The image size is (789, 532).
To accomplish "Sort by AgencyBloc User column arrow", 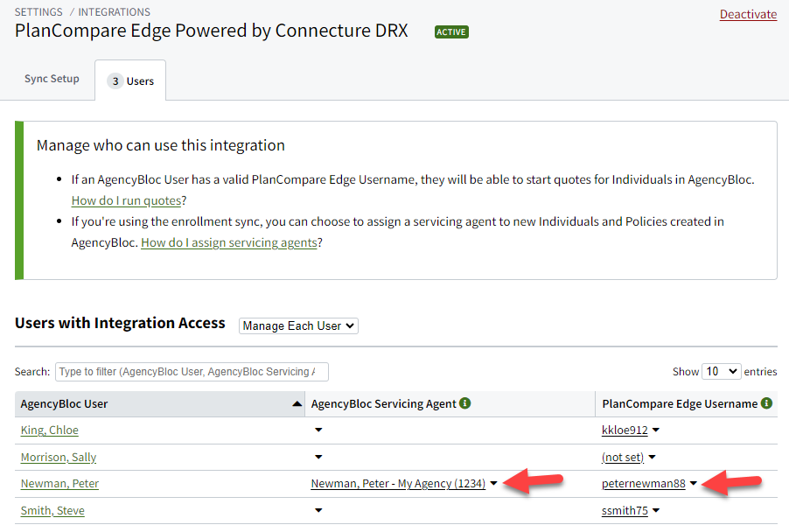I will pyautogui.click(x=297, y=403).
